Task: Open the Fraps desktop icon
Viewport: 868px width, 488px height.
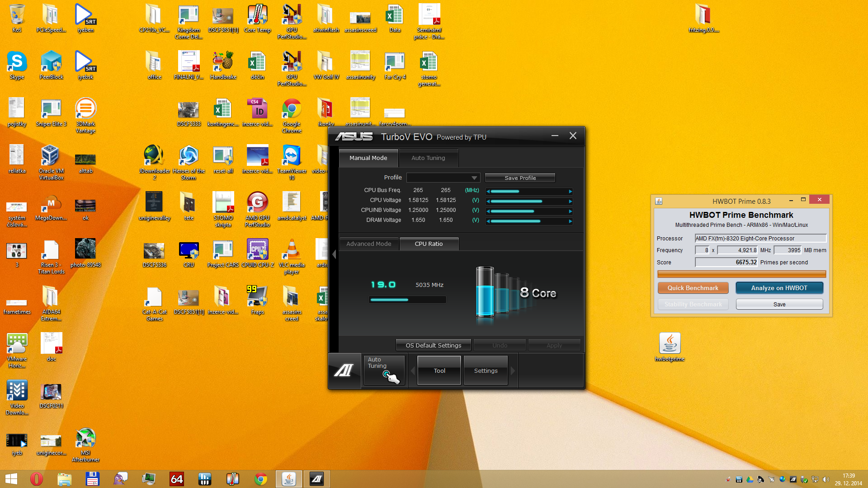Action: click(x=257, y=300)
